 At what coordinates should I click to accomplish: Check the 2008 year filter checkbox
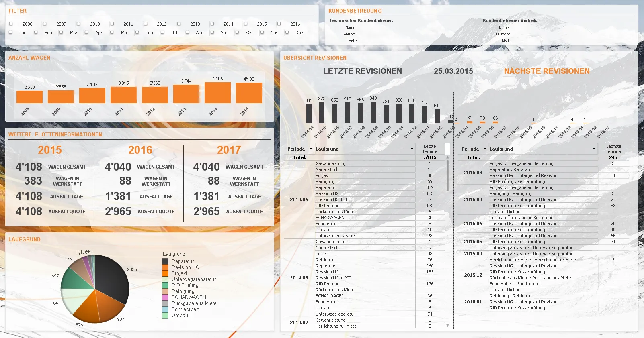(x=11, y=24)
